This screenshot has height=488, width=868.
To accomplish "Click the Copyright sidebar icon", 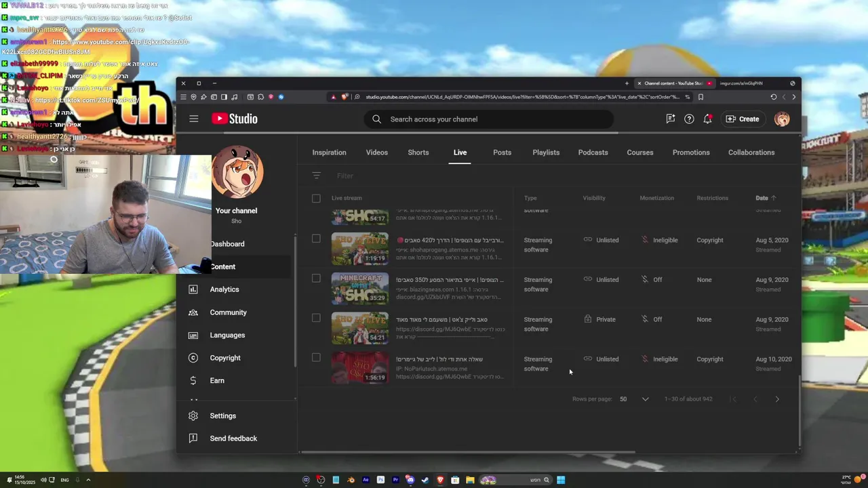I will coord(193,358).
